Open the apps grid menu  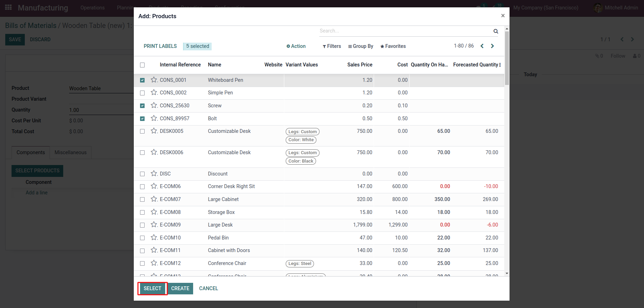click(x=8, y=7)
